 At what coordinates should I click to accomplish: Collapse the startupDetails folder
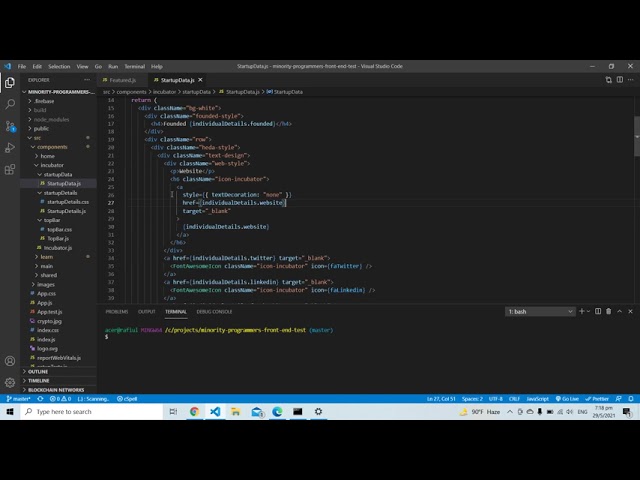[x=60, y=193]
